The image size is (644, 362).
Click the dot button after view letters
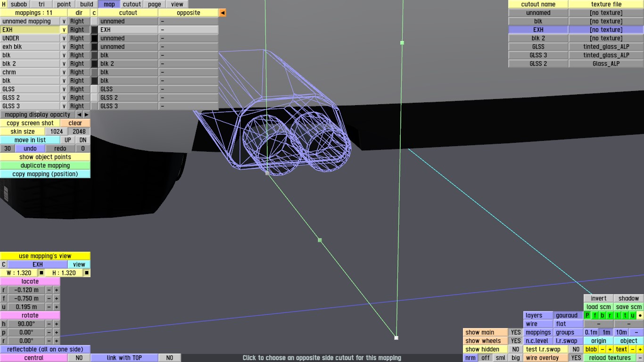pyautogui.click(x=640, y=315)
